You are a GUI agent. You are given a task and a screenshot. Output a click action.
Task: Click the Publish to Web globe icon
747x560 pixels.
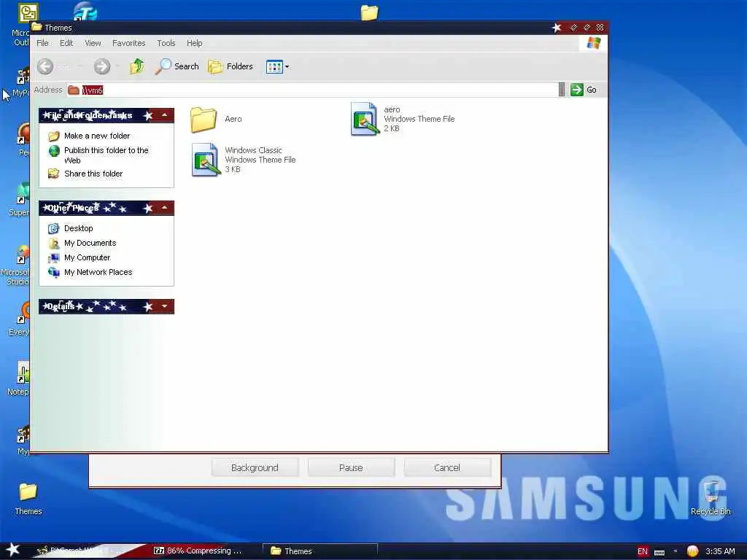pyautogui.click(x=54, y=151)
